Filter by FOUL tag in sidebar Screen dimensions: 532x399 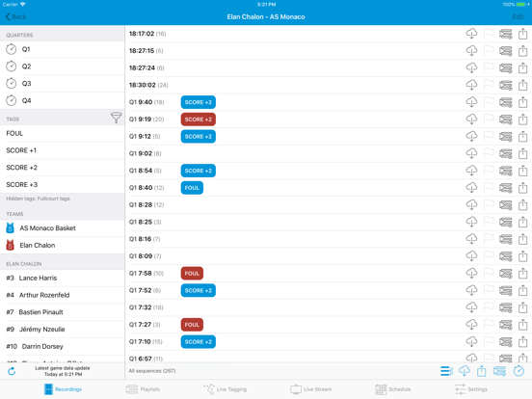[63, 133]
